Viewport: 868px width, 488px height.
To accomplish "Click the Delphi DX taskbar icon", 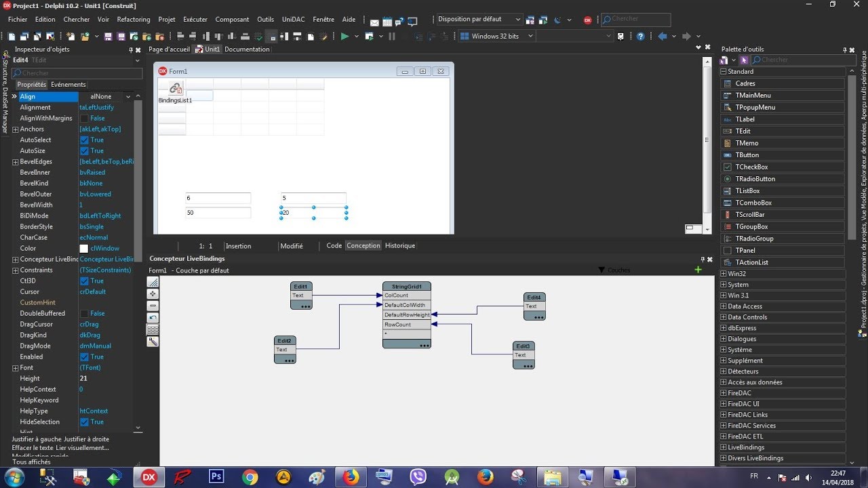I will pyautogui.click(x=149, y=477).
